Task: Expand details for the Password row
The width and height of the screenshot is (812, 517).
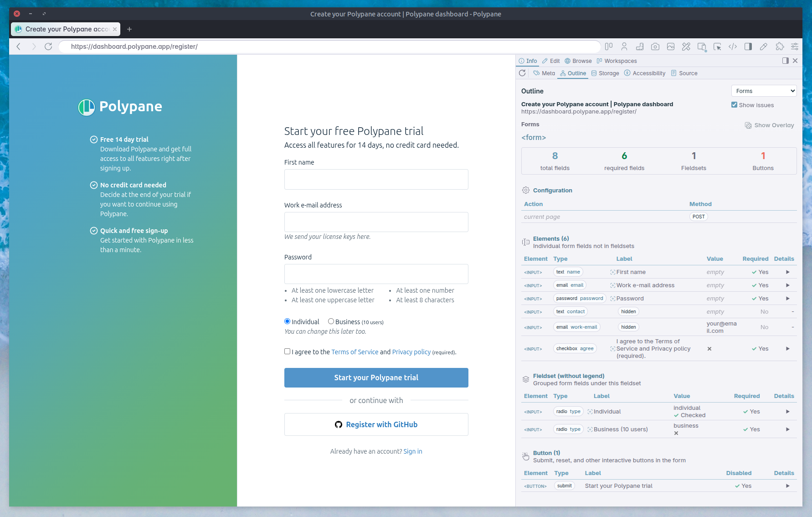Action: click(x=787, y=299)
